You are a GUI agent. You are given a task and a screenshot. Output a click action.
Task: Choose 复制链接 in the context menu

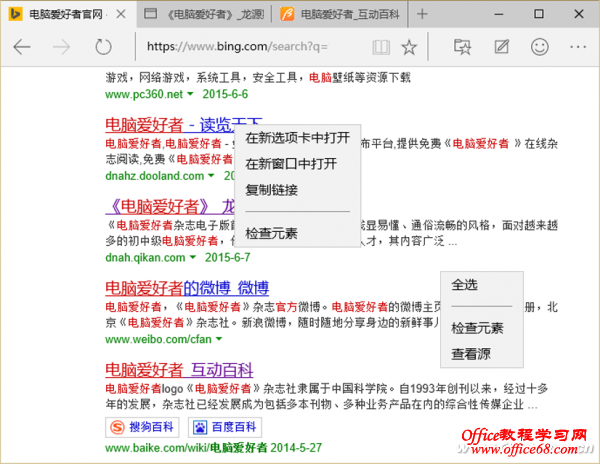point(271,190)
